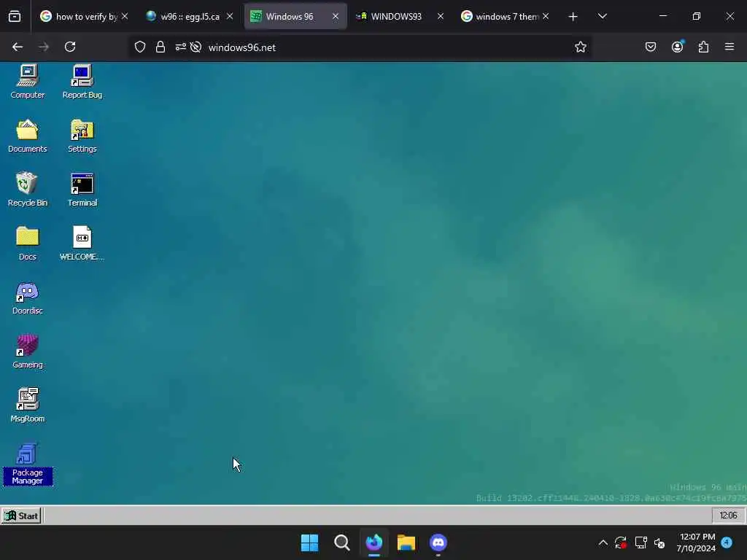
Task: Switch to the windows 7 theme tab
Action: (505, 16)
